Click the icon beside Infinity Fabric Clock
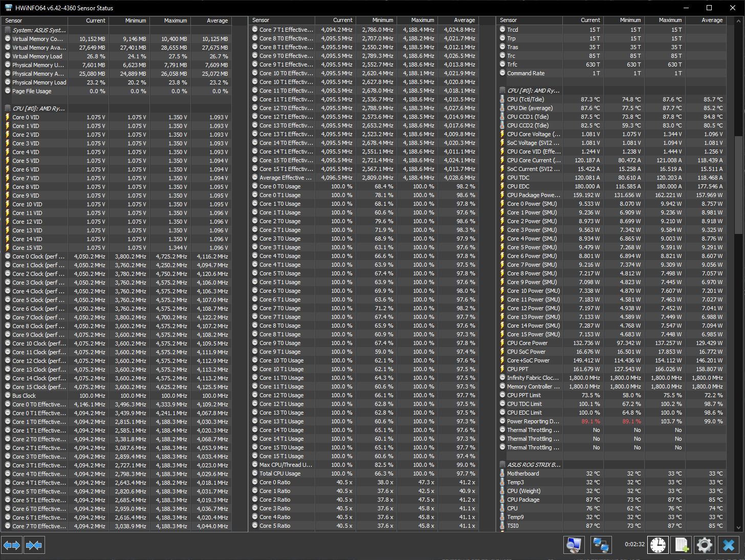This screenshot has height=560, width=745. (502, 378)
